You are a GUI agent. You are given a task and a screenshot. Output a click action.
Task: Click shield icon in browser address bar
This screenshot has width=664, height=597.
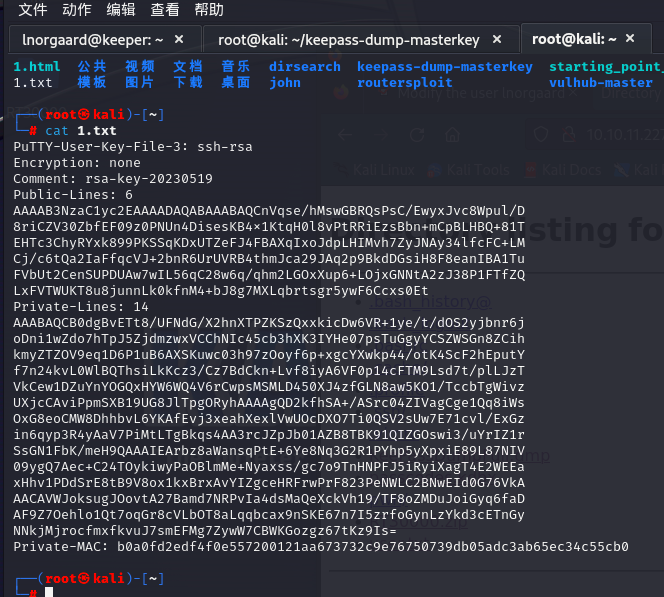541,135
